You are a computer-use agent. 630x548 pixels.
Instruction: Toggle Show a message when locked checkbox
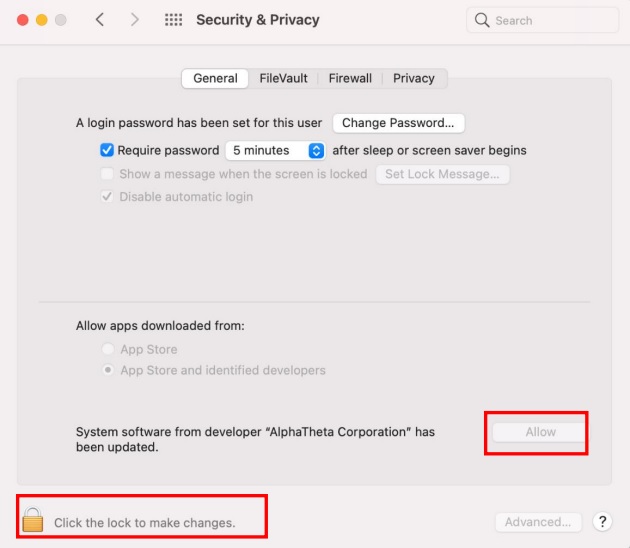pos(107,174)
